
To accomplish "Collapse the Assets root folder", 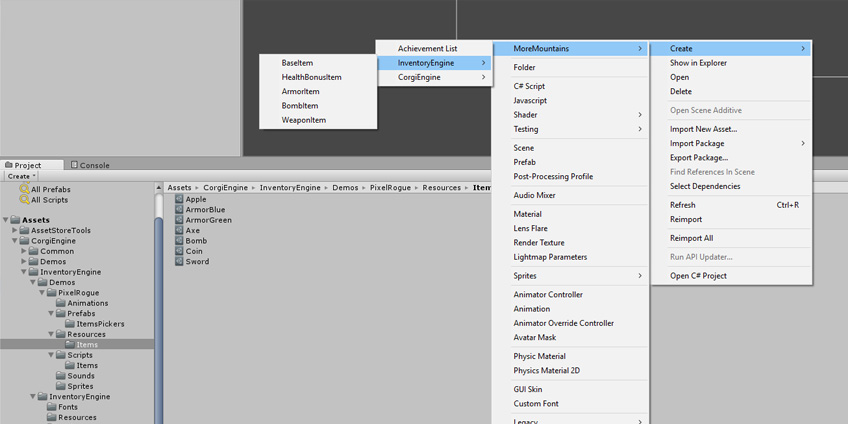I will [5, 220].
